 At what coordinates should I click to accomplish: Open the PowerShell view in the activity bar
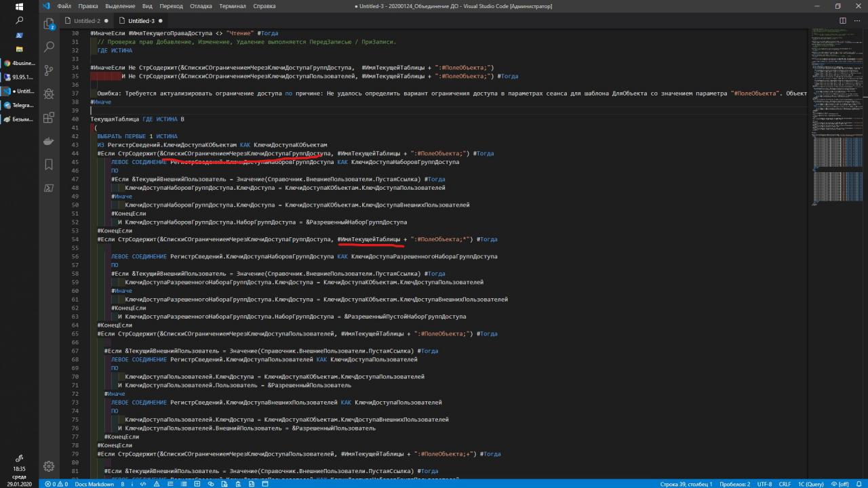tap(49, 188)
